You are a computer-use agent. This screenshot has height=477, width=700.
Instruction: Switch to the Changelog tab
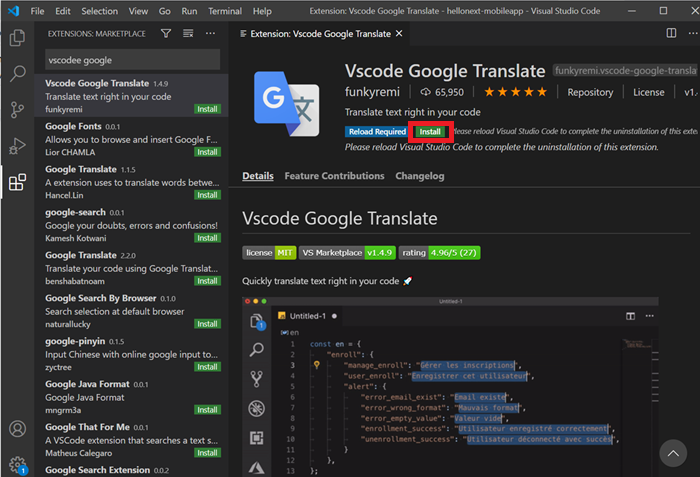click(x=420, y=176)
